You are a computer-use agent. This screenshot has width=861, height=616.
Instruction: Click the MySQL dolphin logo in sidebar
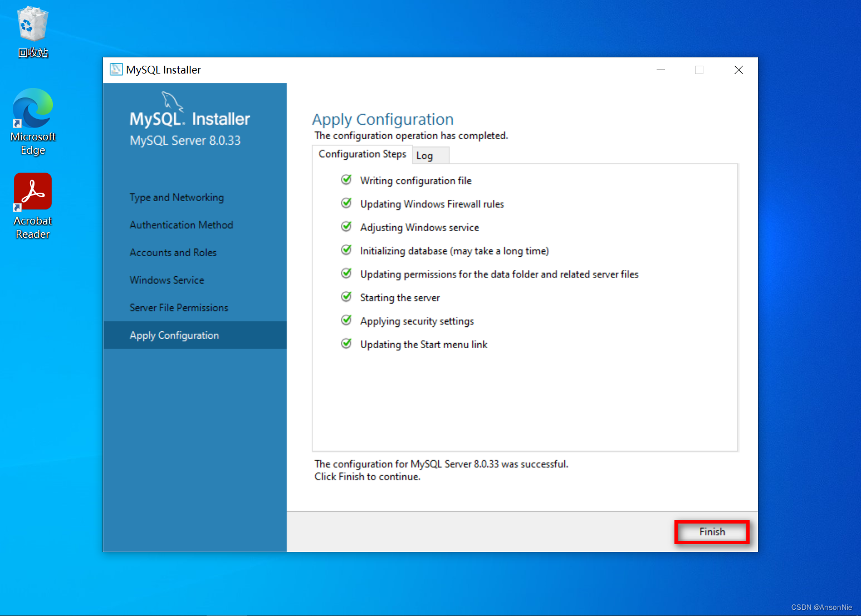172,101
